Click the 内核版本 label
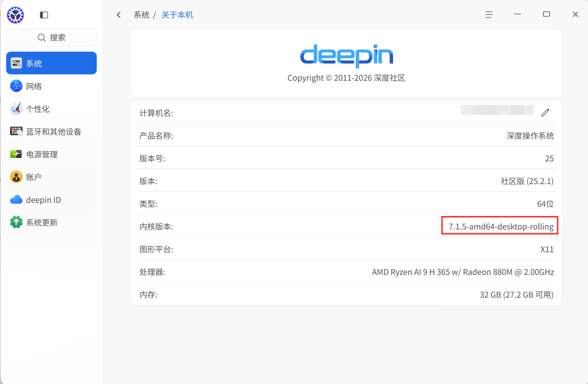 pyautogui.click(x=156, y=226)
